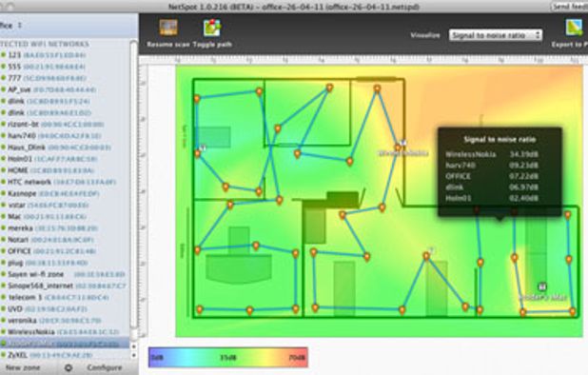
Task: Click the question-mark marker on the heatmap
Action: (431, 250)
